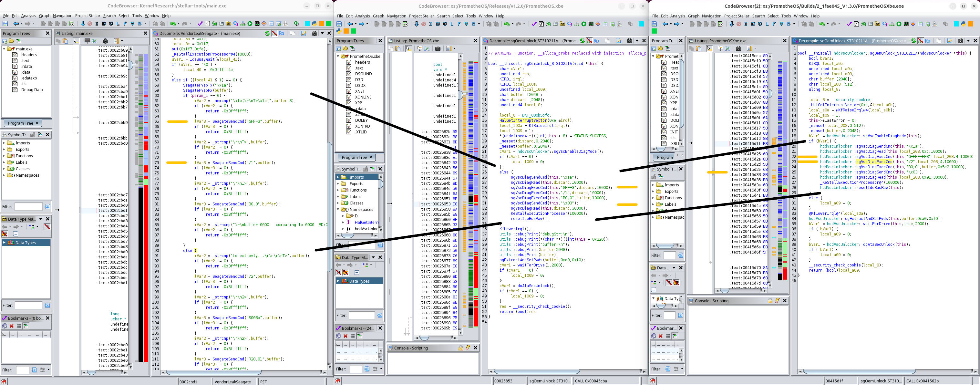Open memory map chip icon in main.exe toolbar

(257, 24)
